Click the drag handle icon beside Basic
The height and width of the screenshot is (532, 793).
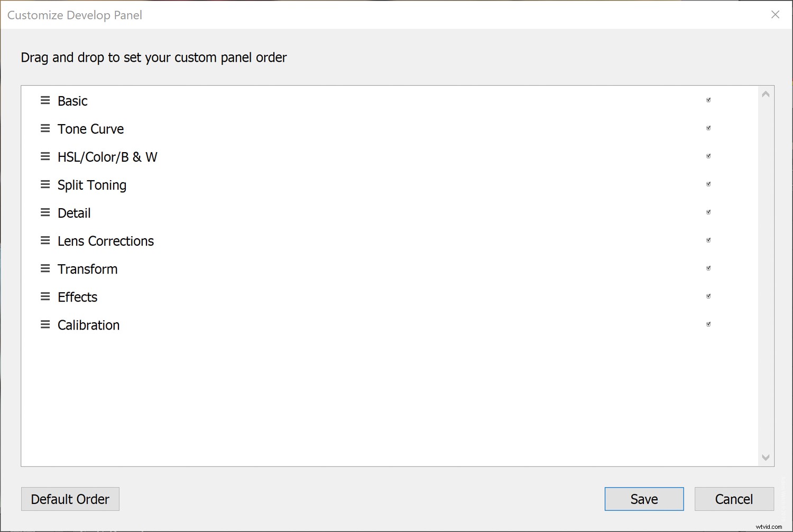(x=45, y=100)
